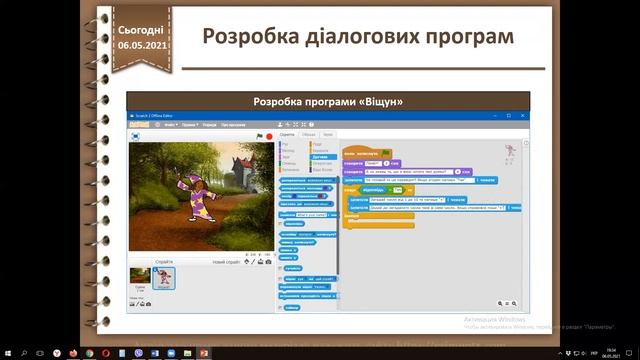
Task: Toggle checkbox next to the loudness reporter block
Action: click(280, 269)
